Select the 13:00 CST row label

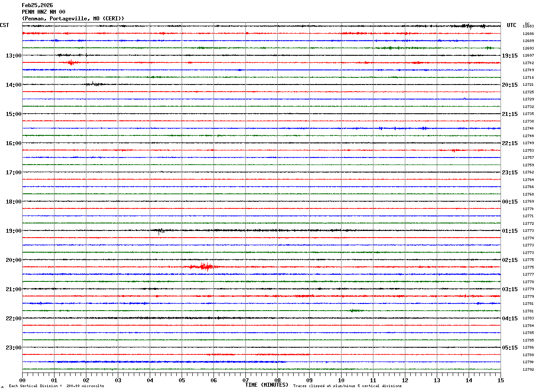[x=14, y=56]
